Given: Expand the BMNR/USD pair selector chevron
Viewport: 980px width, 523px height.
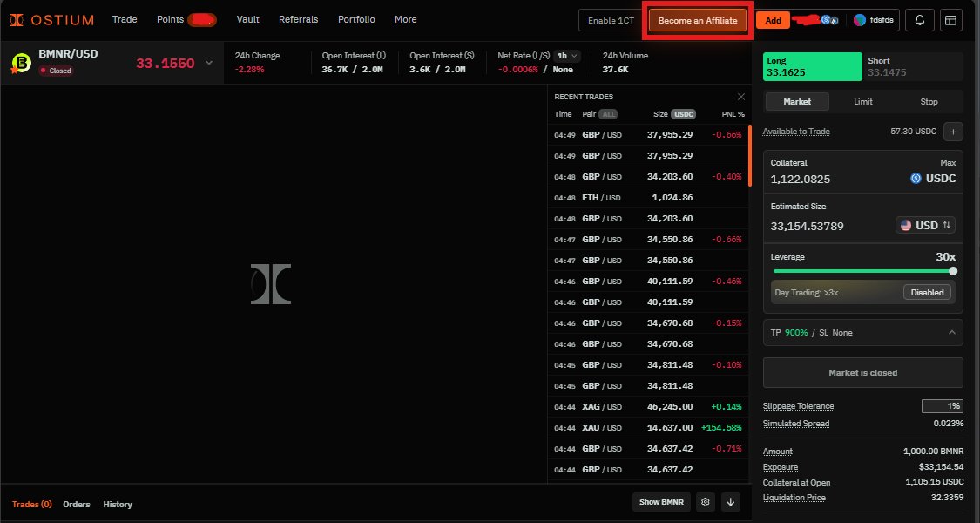Looking at the screenshot, I should coord(209,63).
